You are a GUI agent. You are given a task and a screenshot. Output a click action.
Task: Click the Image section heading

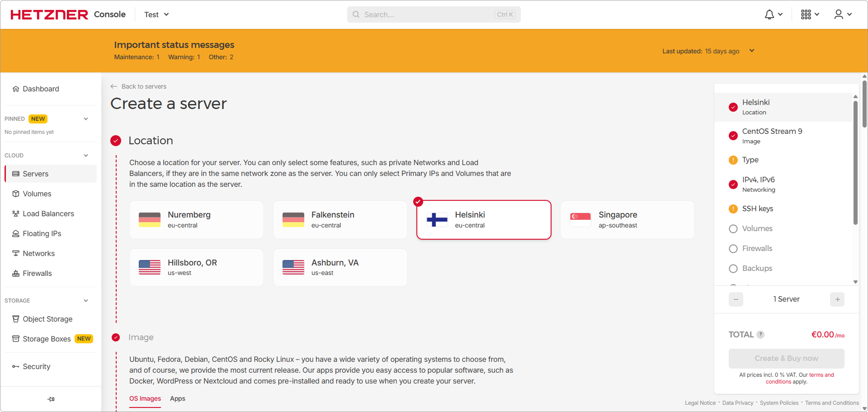[x=141, y=337]
